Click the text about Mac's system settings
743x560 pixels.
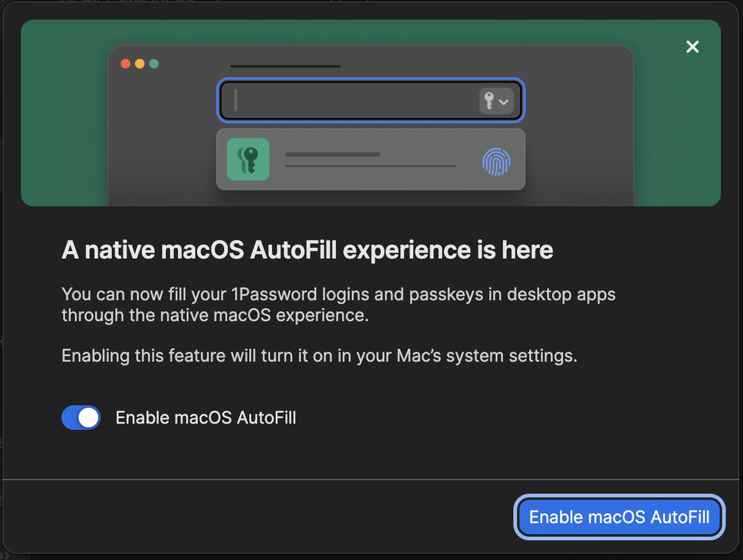point(319,356)
